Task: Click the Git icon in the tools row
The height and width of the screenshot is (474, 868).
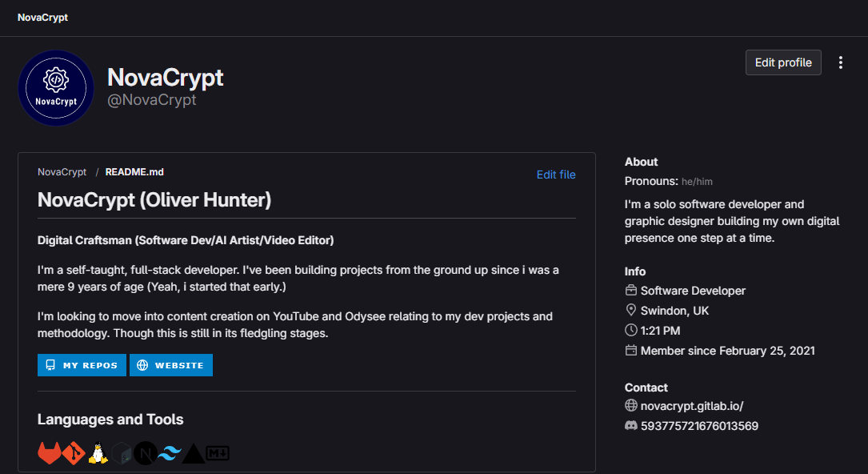Action: (x=73, y=452)
